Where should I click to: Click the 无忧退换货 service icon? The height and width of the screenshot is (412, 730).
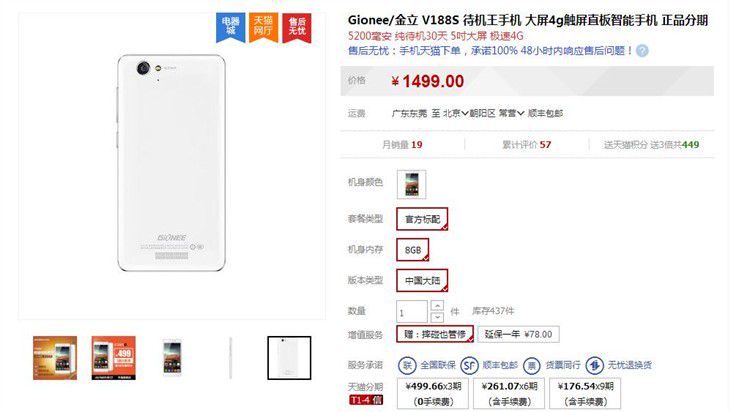pos(595,365)
